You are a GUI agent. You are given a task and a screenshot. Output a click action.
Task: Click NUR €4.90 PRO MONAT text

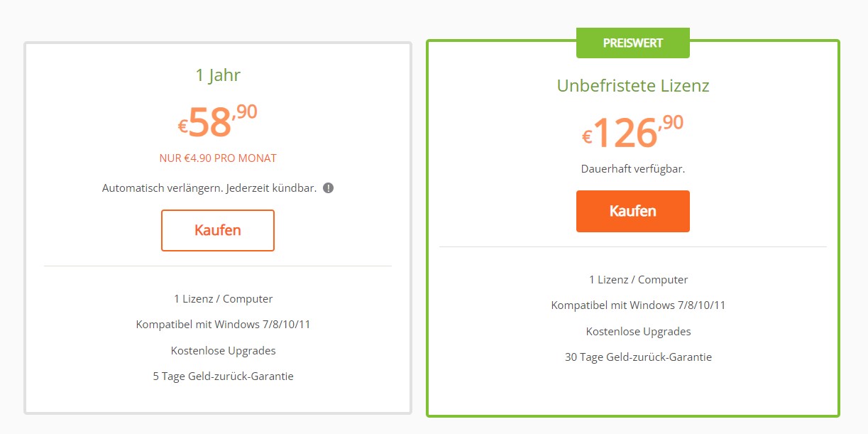218,158
